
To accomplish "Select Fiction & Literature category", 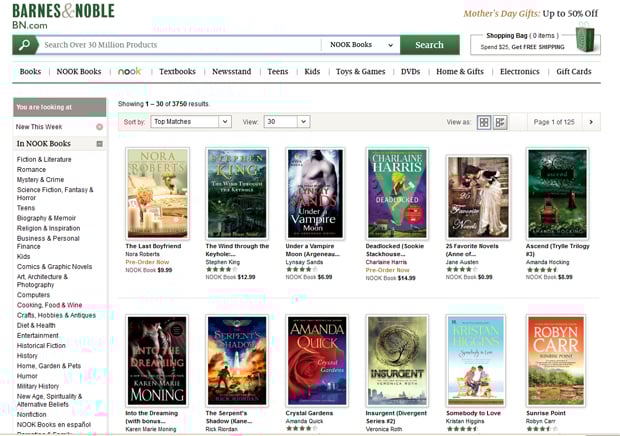I will 44,159.
